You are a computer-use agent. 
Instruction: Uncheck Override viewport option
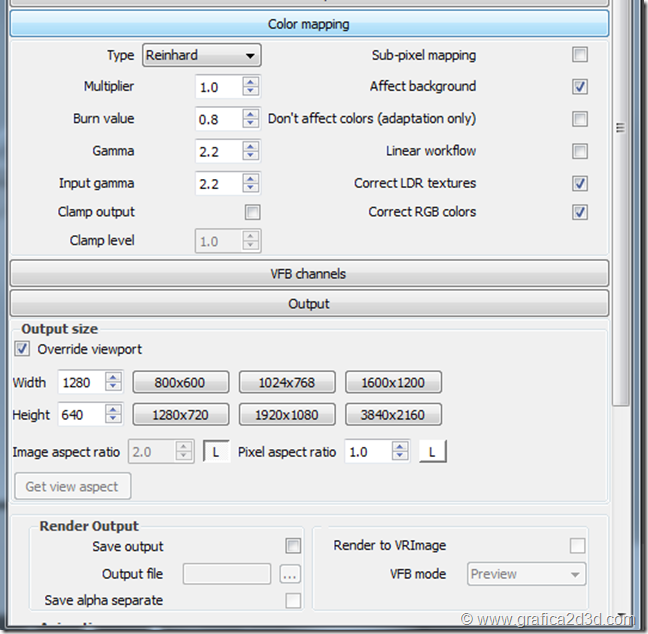pyautogui.click(x=22, y=349)
